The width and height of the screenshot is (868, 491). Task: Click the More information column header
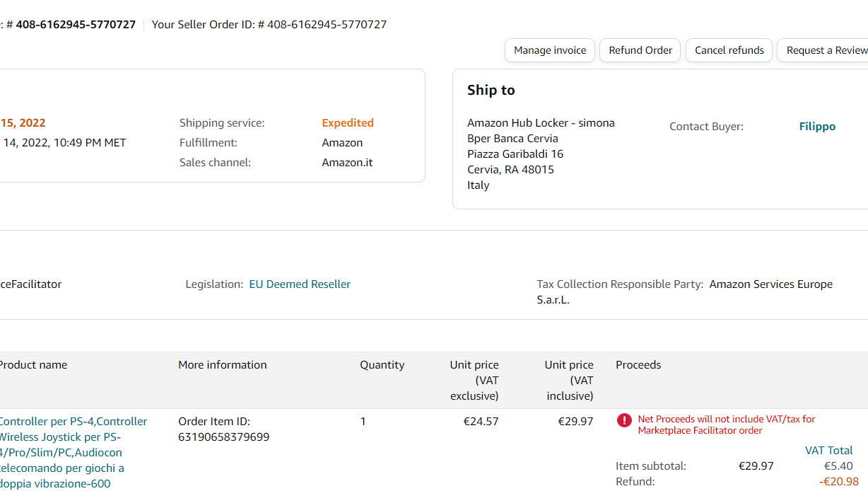(223, 365)
